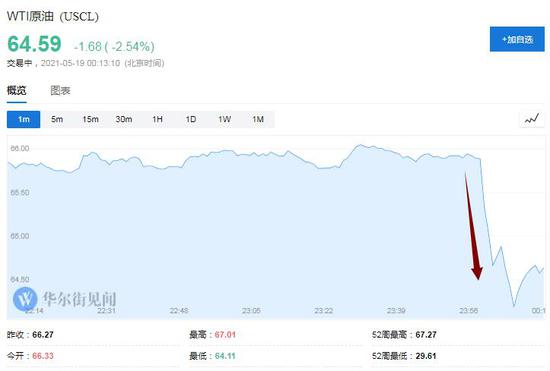The width and height of the screenshot is (550, 371).
Task: Select the 30m interval
Action: pos(124,119)
